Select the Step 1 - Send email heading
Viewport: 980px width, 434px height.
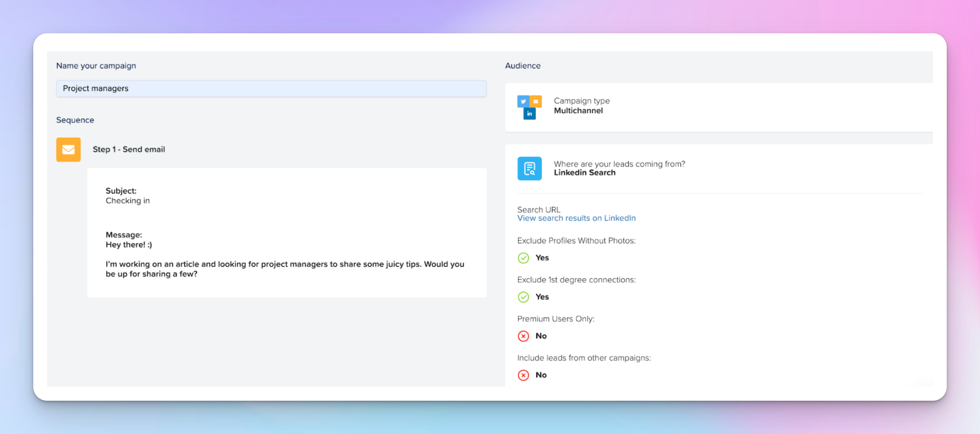128,149
